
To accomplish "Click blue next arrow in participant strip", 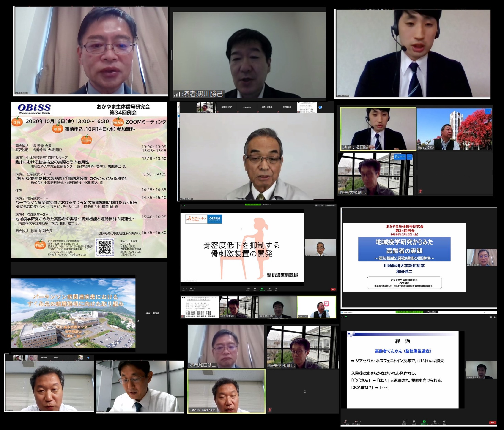I will point(320,107).
